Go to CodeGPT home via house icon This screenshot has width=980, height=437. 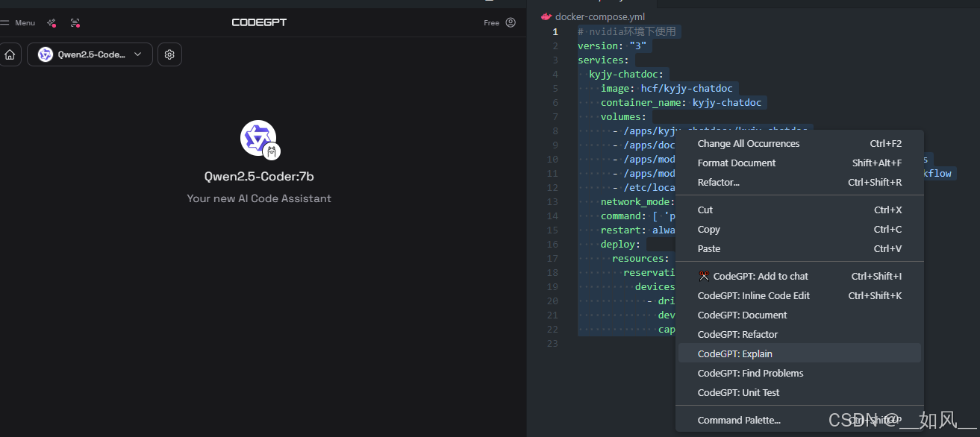point(10,54)
